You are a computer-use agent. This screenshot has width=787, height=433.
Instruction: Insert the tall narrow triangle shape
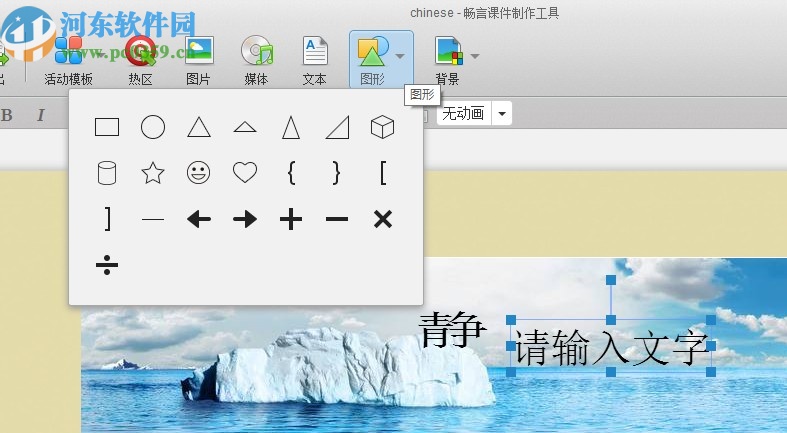tap(291, 127)
